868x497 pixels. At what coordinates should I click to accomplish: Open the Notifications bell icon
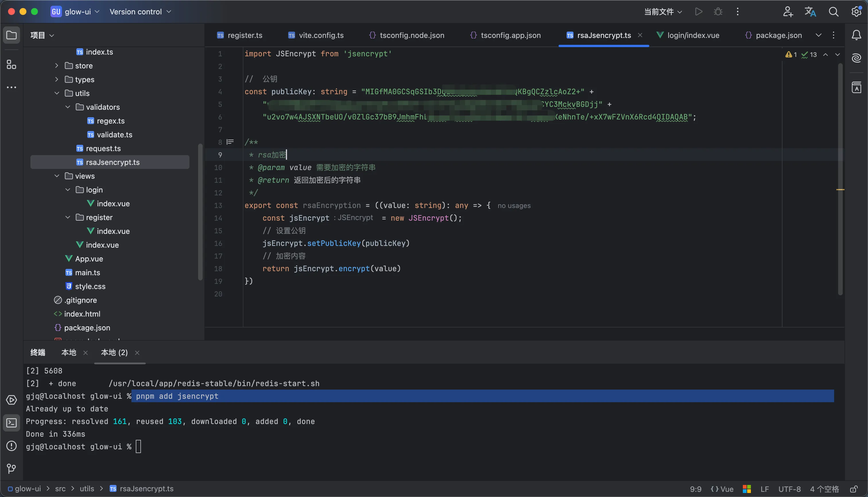[x=857, y=35]
